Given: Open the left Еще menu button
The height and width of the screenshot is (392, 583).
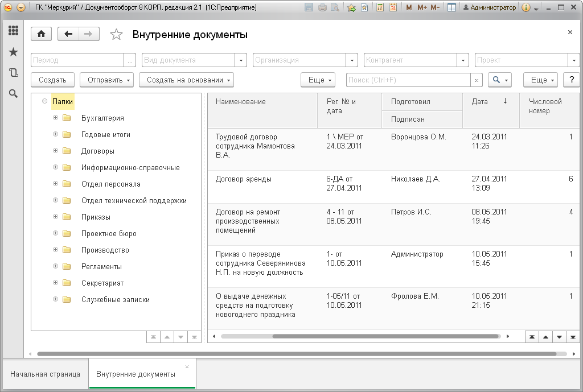Looking at the screenshot, I should click(x=318, y=80).
